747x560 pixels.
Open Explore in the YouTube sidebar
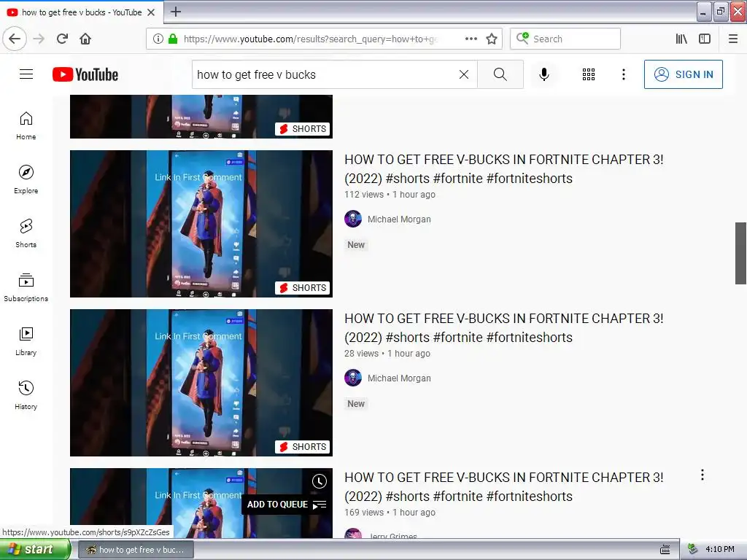26,179
